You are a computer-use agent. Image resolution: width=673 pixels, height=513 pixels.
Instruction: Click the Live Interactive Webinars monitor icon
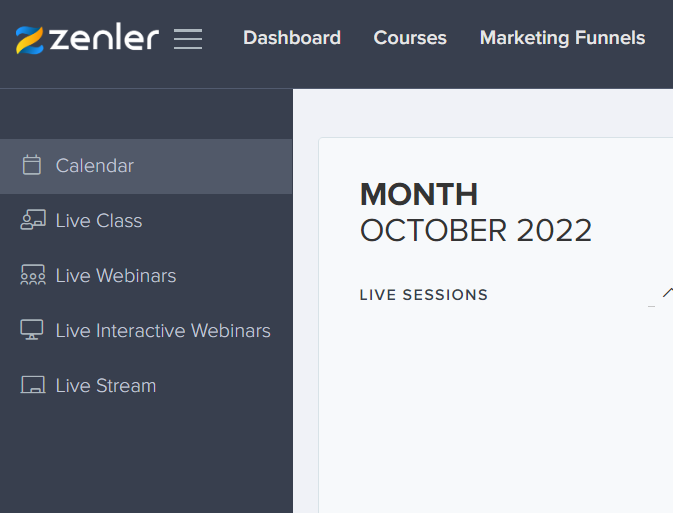32,330
